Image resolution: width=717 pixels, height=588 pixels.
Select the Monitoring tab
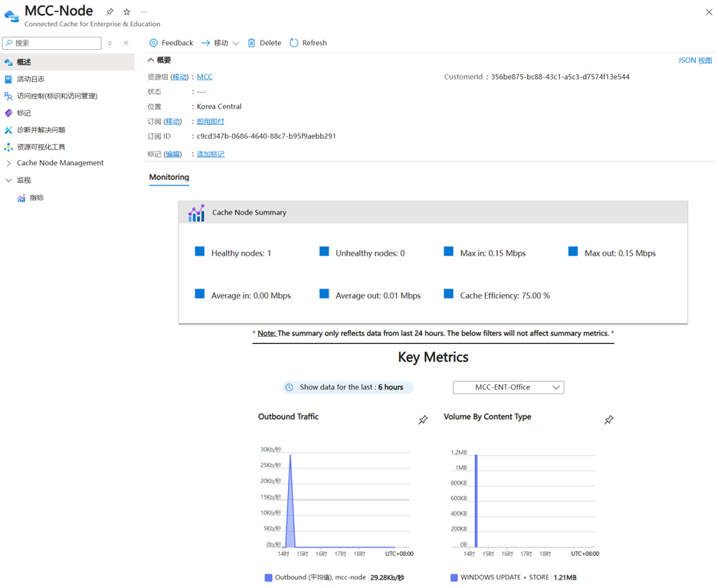(169, 178)
